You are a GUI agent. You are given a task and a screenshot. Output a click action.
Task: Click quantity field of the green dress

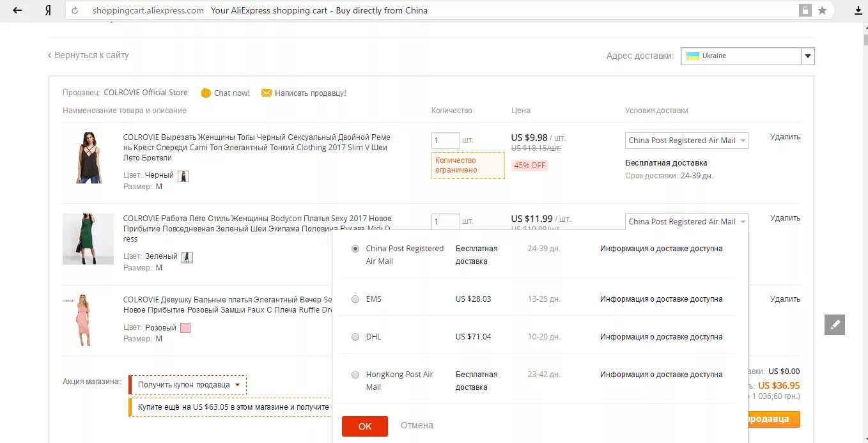click(446, 221)
